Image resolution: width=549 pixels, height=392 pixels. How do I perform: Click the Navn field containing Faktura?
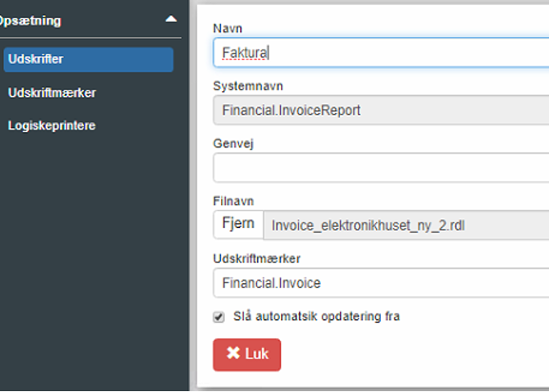click(381, 53)
